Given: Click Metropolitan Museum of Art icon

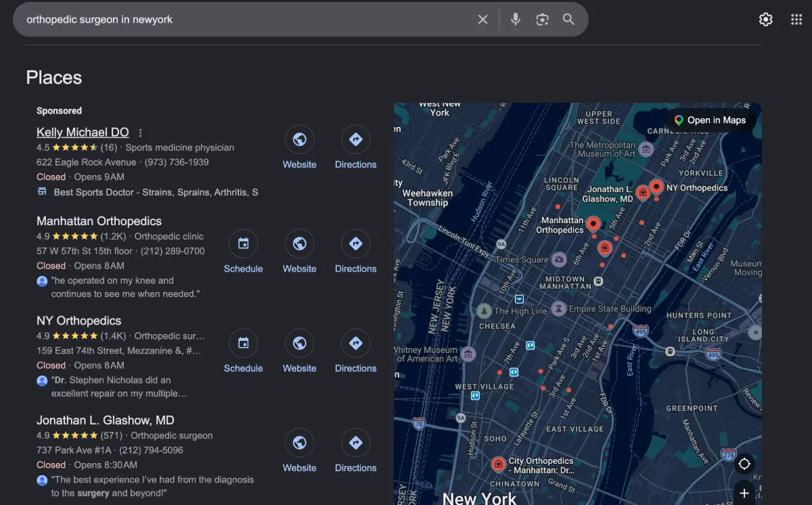Looking at the screenshot, I should pos(646,149).
